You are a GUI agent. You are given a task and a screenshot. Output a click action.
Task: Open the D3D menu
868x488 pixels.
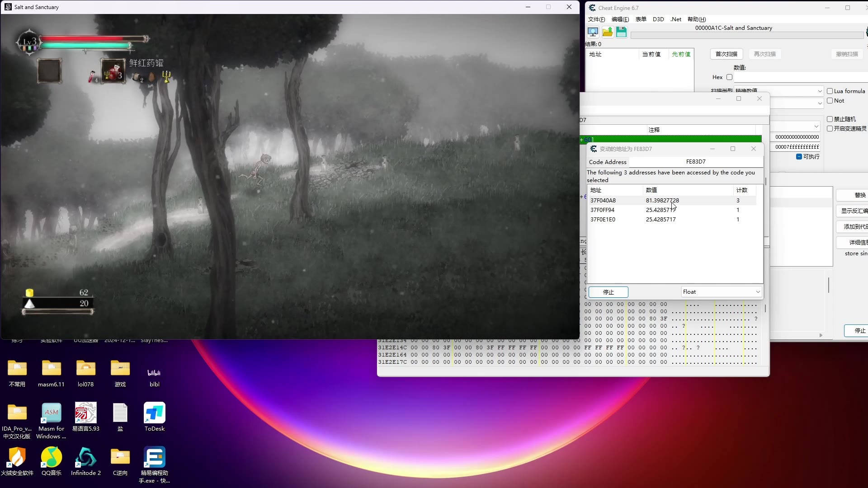coord(658,19)
